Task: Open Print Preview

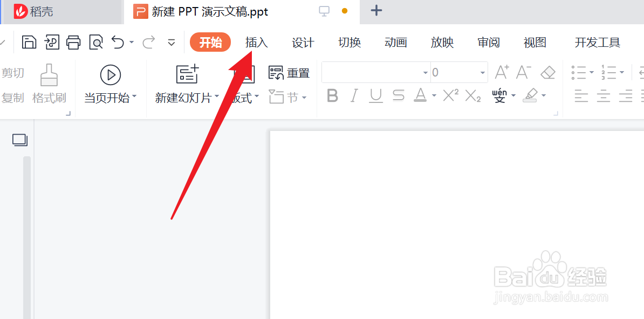Action: [96, 41]
